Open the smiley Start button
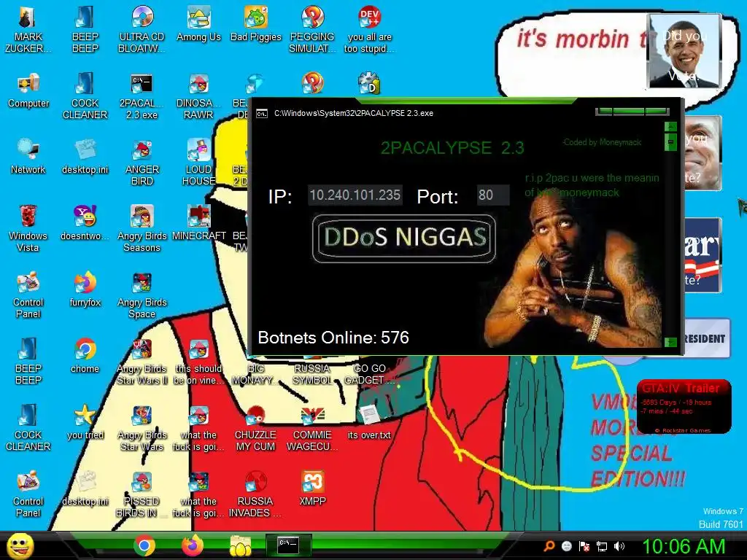Image resolution: width=747 pixels, height=560 pixels. point(20,546)
